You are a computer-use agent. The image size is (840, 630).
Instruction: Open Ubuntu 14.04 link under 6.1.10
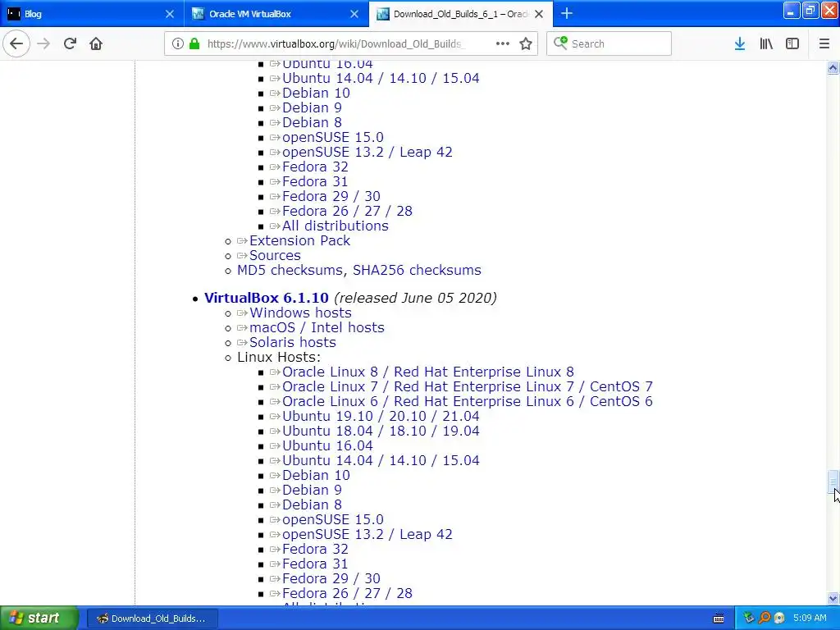pyautogui.click(x=381, y=460)
